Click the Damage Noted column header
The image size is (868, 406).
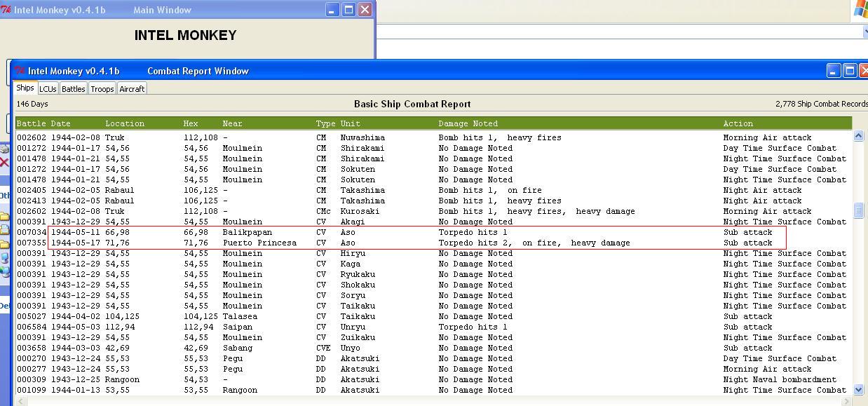(468, 123)
